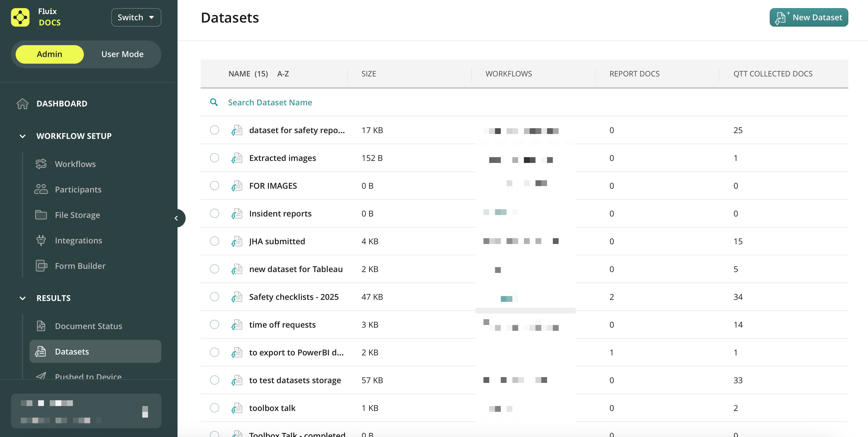
Task: Click the Fluix Docs logo icon
Action: 20,17
